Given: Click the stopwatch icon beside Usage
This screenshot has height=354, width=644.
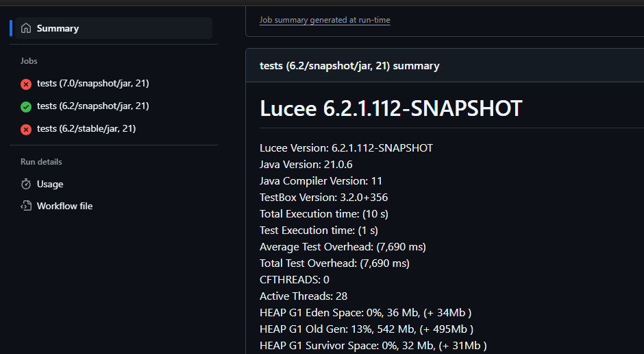Looking at the screenshot, I should tap(26, 184).
